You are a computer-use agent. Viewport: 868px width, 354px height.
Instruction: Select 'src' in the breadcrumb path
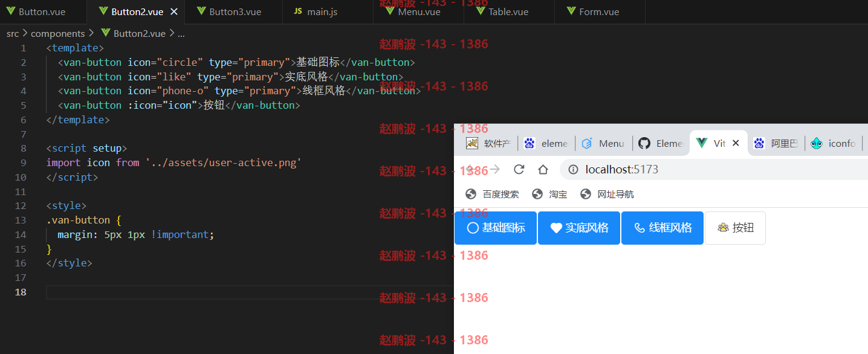coord(13,34)
